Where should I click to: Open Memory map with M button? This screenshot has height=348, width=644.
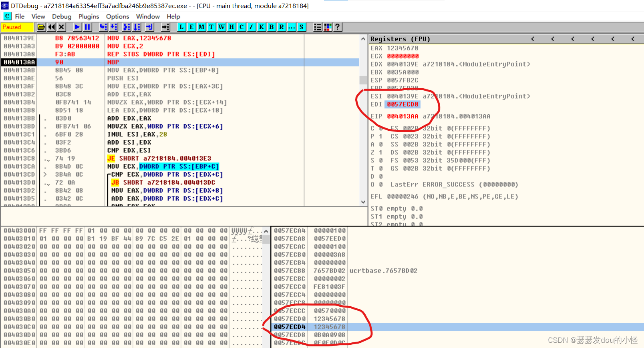201,27
